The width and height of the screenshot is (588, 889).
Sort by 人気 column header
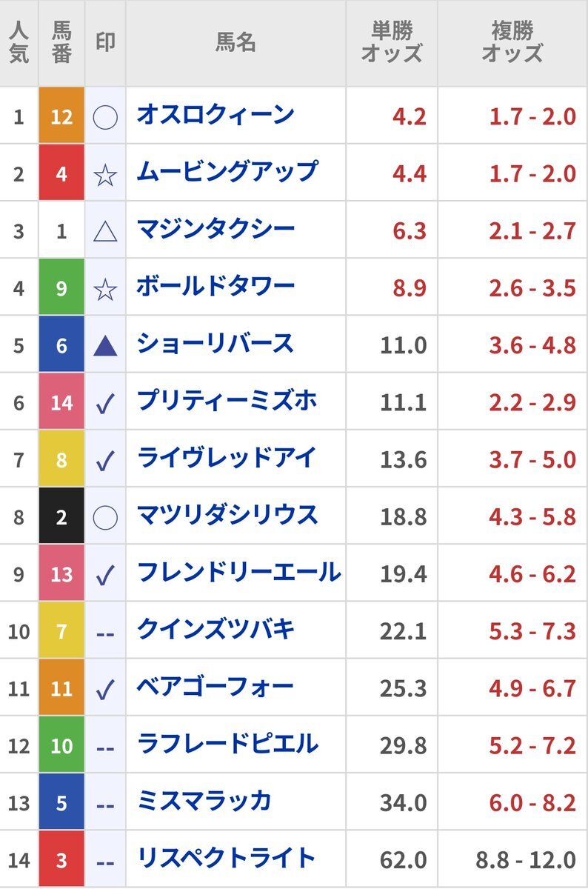[x=19, y=42]
